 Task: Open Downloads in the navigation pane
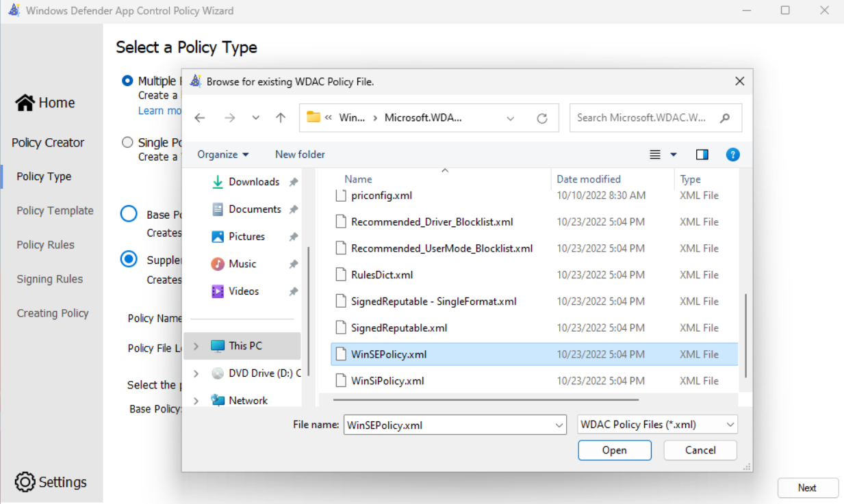[x=254, y=182]
